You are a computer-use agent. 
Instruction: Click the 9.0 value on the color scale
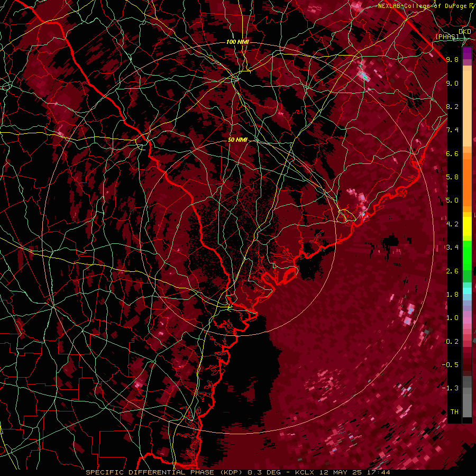[x=452, y=83]
